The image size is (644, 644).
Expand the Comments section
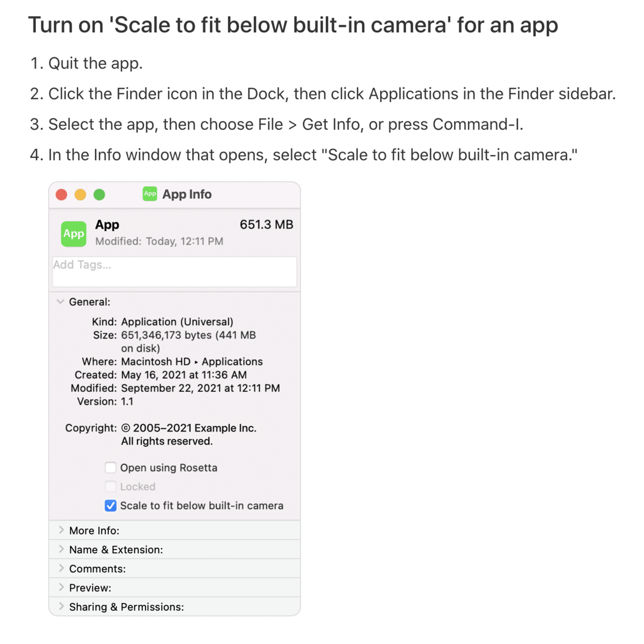click(62, 568)
